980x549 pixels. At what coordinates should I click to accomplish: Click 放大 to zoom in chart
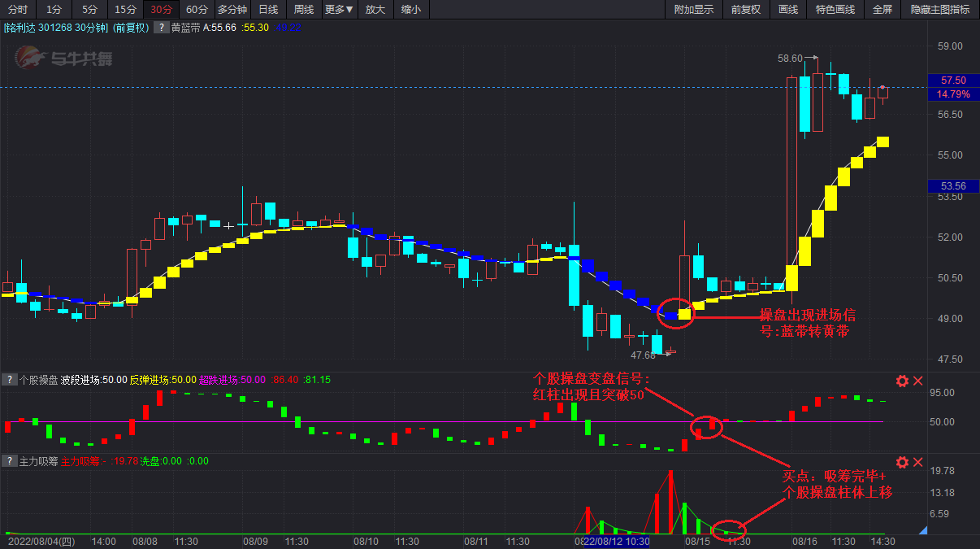[x=375, y=10]
